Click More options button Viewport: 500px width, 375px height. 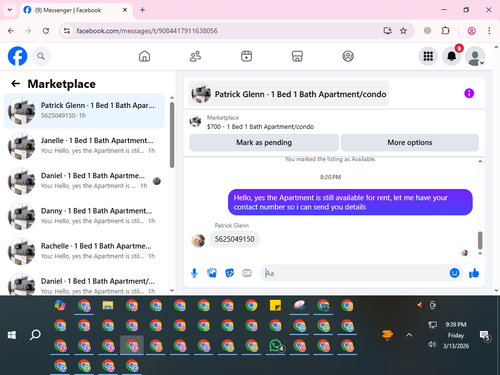410,142
